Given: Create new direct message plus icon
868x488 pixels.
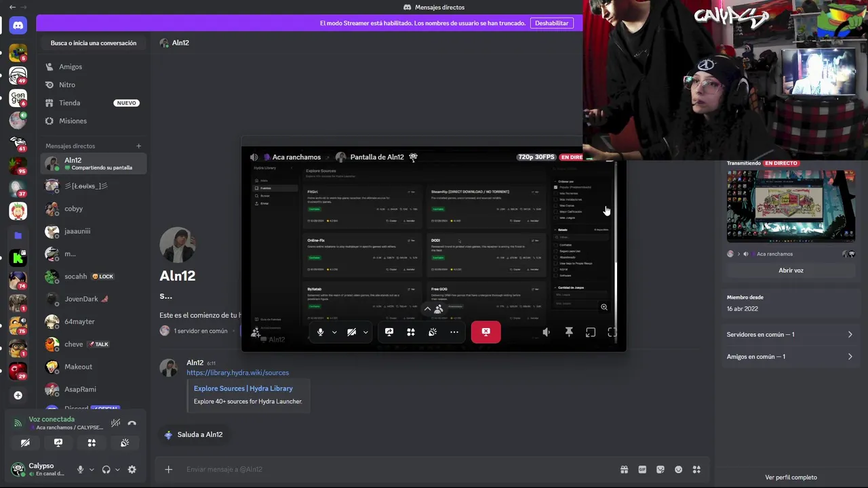Looking at the screenshot, I should [138, 146].
